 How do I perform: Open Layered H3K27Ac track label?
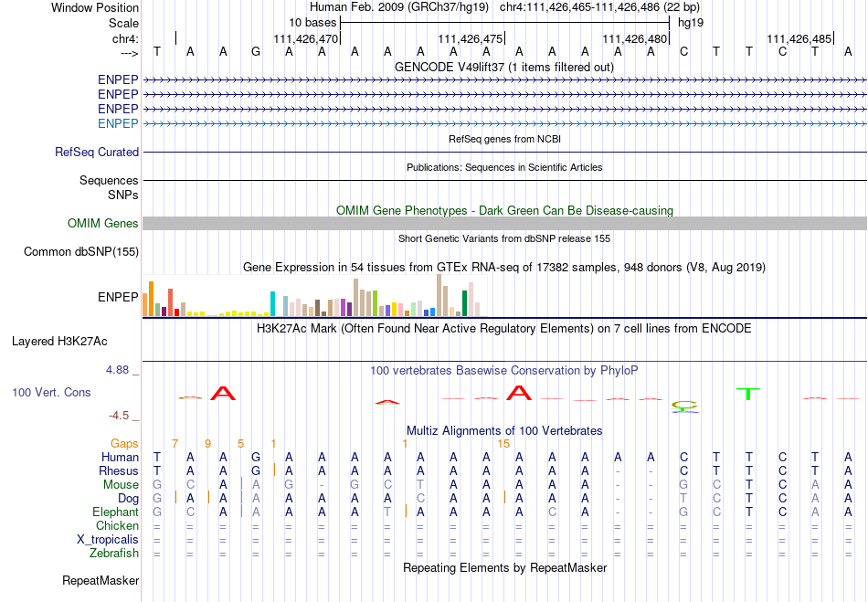59,342
